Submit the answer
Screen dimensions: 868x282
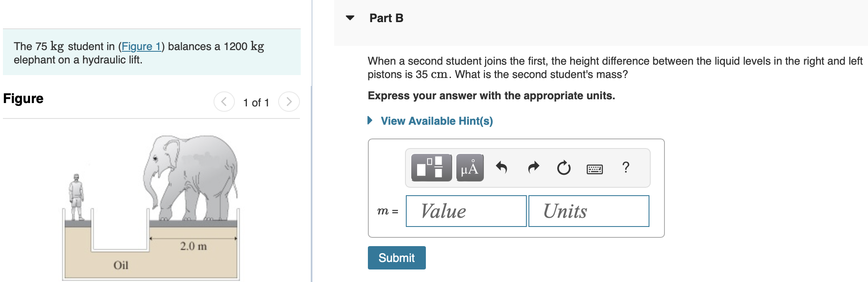click(x=397, y=258)
